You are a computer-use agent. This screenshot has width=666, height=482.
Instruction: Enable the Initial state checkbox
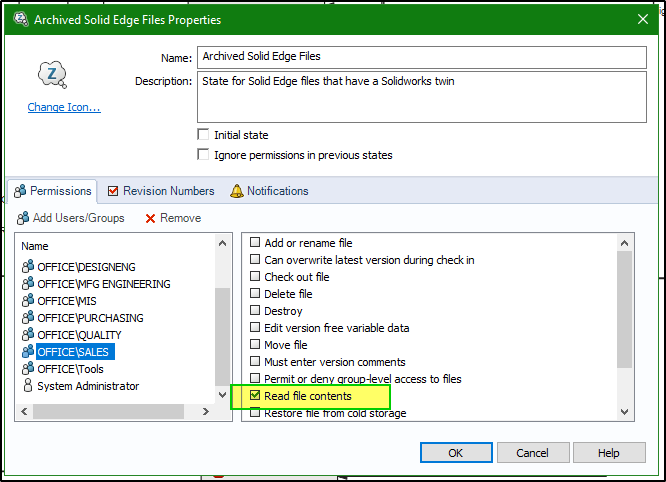tap(203, 135)
